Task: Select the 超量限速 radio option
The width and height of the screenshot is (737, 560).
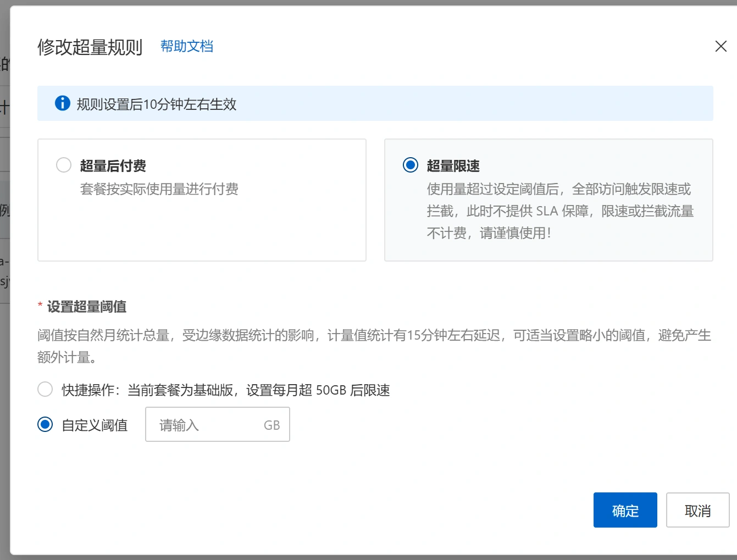Action: pyautogui.click(x=411, y=165)
